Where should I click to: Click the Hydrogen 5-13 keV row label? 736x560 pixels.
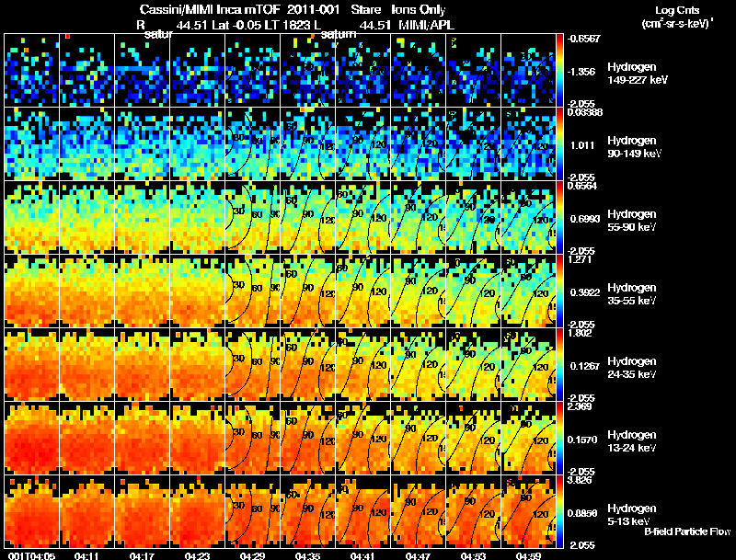tap(632, 515)
